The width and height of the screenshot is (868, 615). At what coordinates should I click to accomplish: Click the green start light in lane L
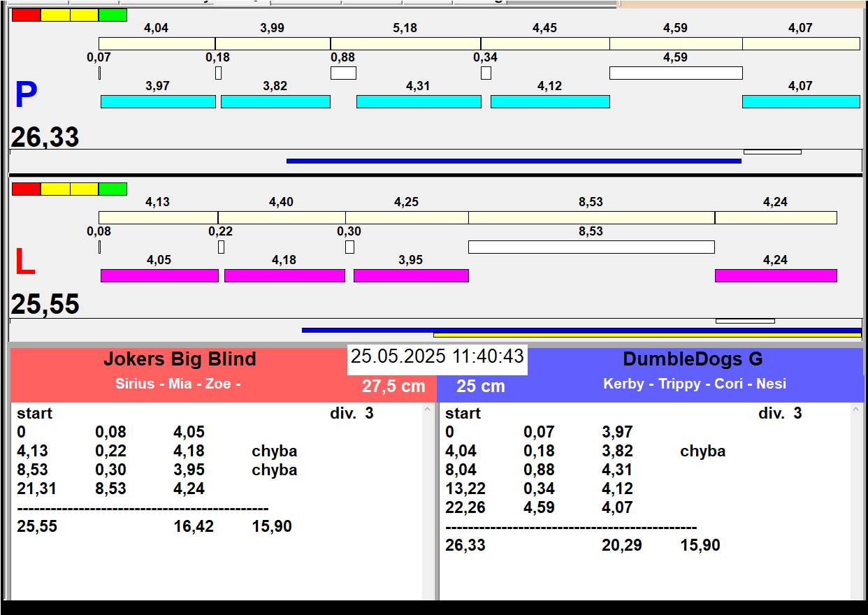coord(113,189)
